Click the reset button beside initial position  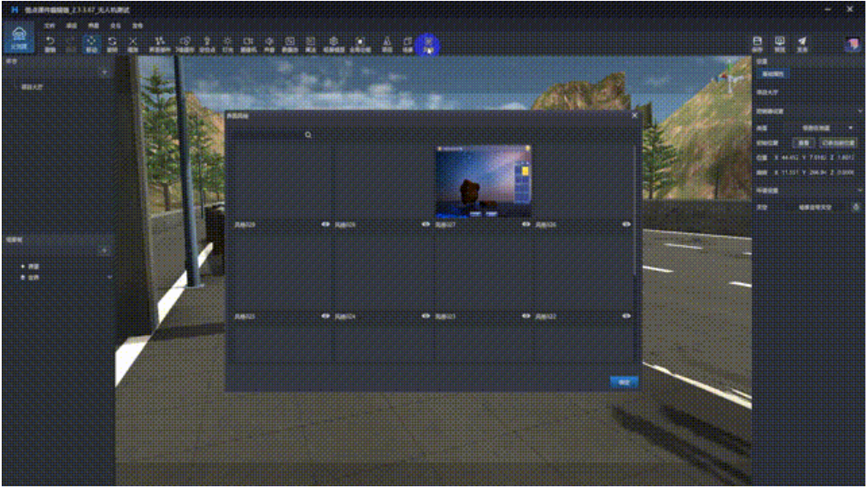(805, 143)
